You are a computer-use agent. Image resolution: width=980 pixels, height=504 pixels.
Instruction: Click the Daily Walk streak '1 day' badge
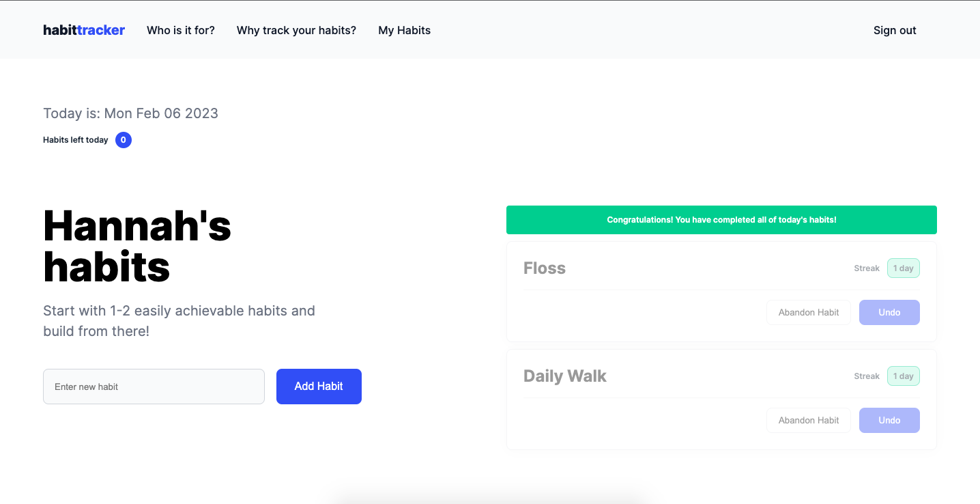pos(903,376)
